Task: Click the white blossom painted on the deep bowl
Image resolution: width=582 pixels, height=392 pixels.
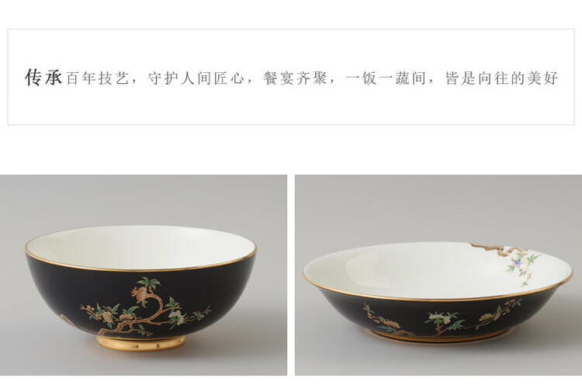Action: pos(178,317)
